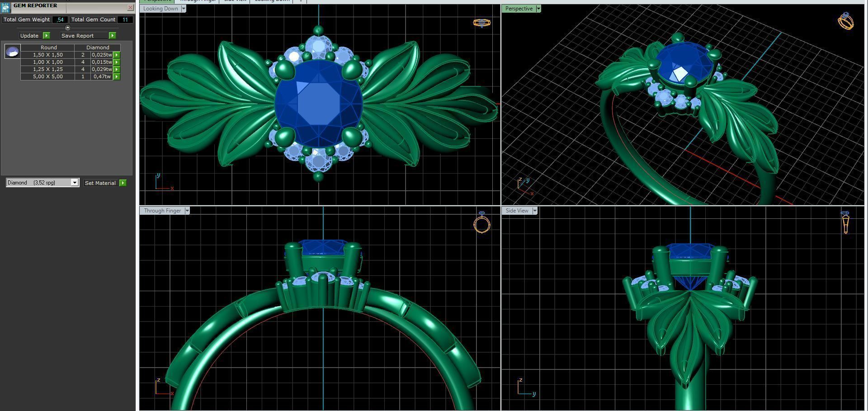The image size is (868, 411).
Task: Click the Looking Down viewport label
Action: (x=160, y=9)
